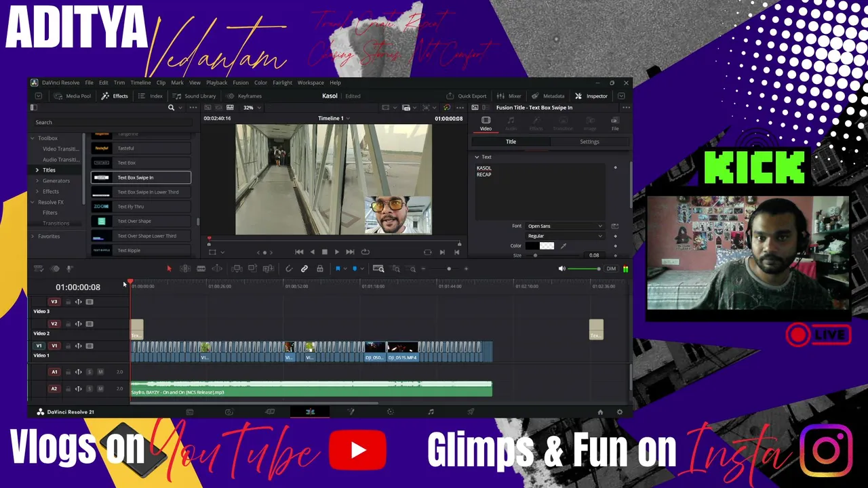
Task: Switch to the Settings tab in Inspector
Action: pos(589,142)
